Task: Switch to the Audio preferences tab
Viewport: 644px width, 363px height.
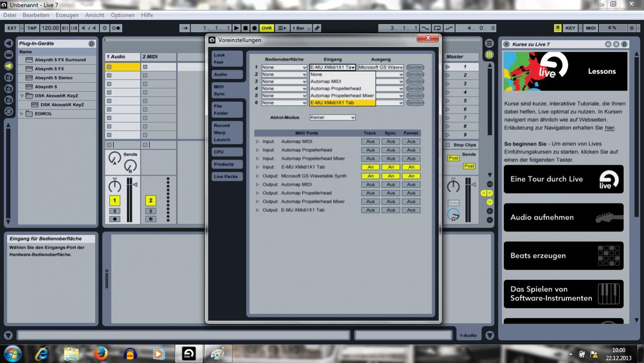Action: pos(220,74)
